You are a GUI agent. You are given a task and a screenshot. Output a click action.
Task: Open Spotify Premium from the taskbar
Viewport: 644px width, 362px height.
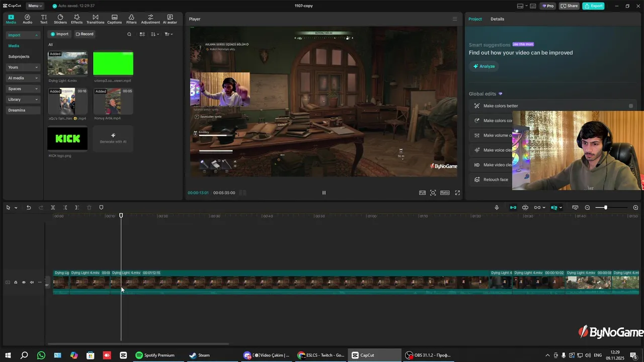point(154,355)
